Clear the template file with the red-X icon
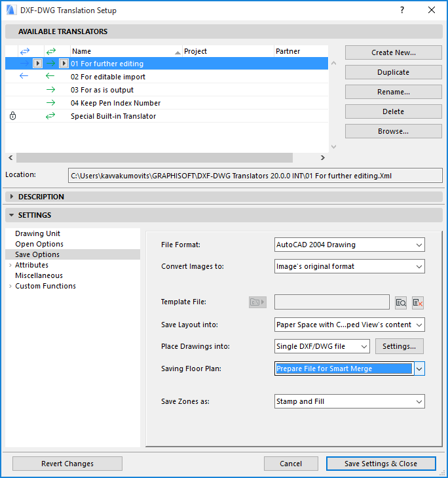The width and height of the screenshot is (448, 478). [x=418, y=303]
